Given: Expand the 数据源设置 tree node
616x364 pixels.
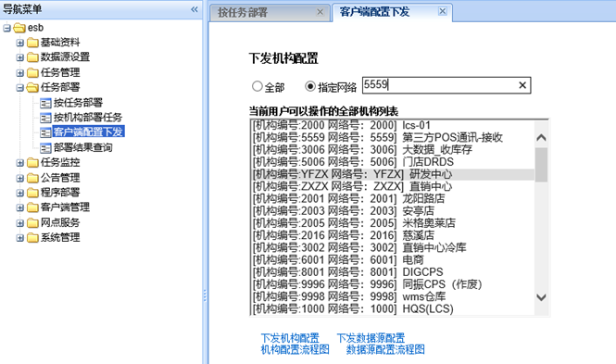Looking at the screenshot, I should click(20, 57).
